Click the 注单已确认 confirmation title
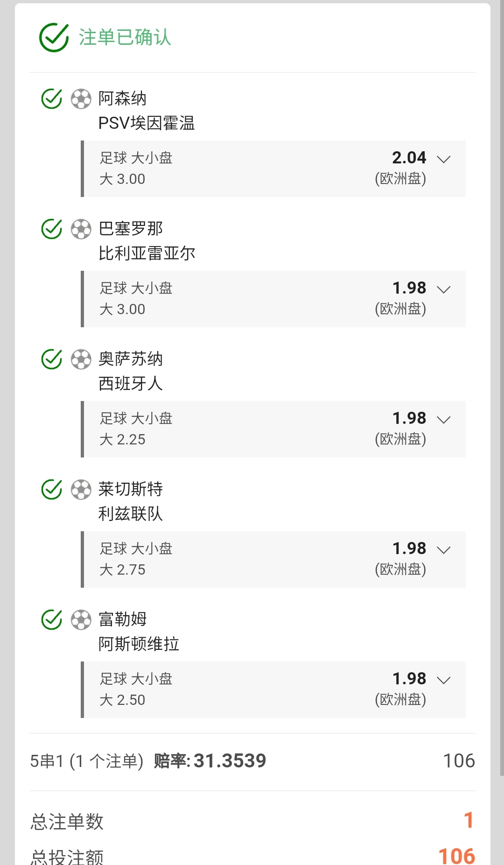 click(x=125, y=37)
